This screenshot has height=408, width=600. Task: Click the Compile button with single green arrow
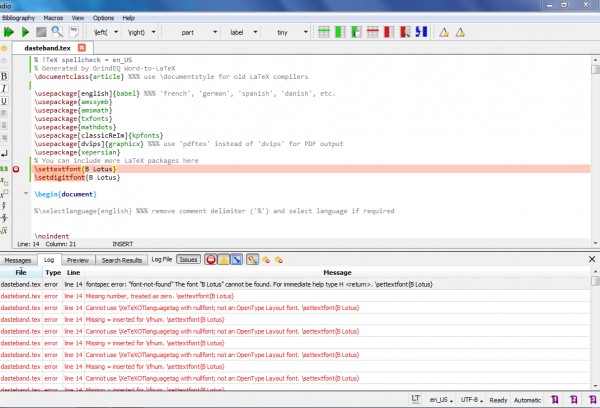(x=26, y=32)
